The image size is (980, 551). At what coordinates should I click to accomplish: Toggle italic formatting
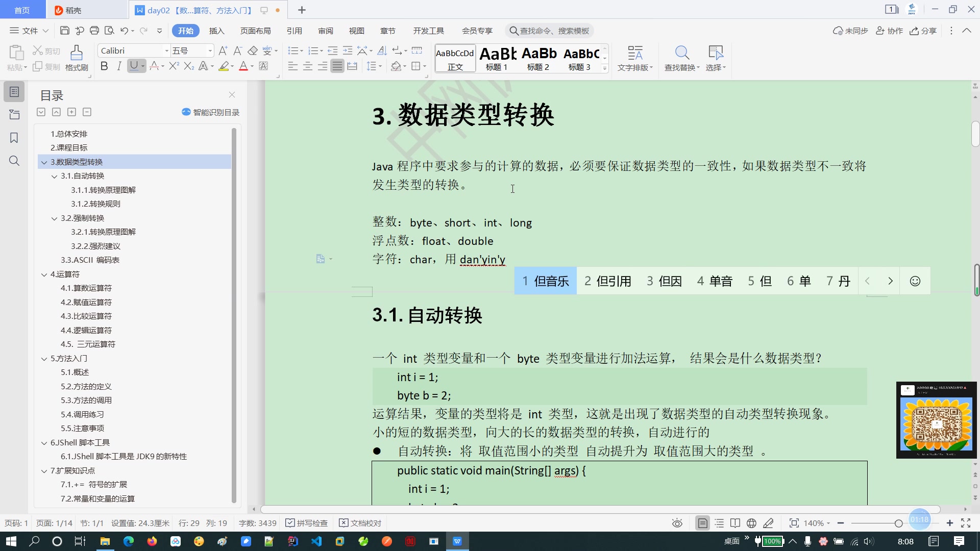(119, 66)
